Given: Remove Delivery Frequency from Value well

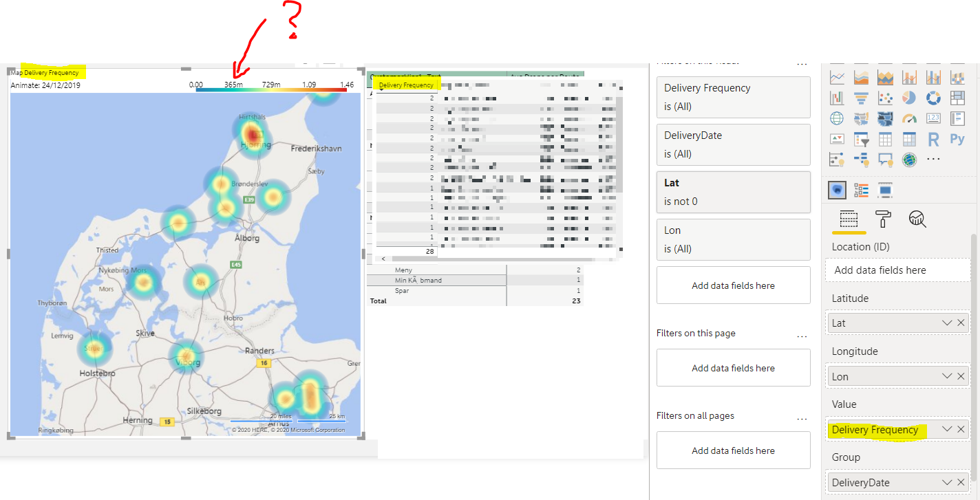Looking at the screenshot, I should coord(961,429).
